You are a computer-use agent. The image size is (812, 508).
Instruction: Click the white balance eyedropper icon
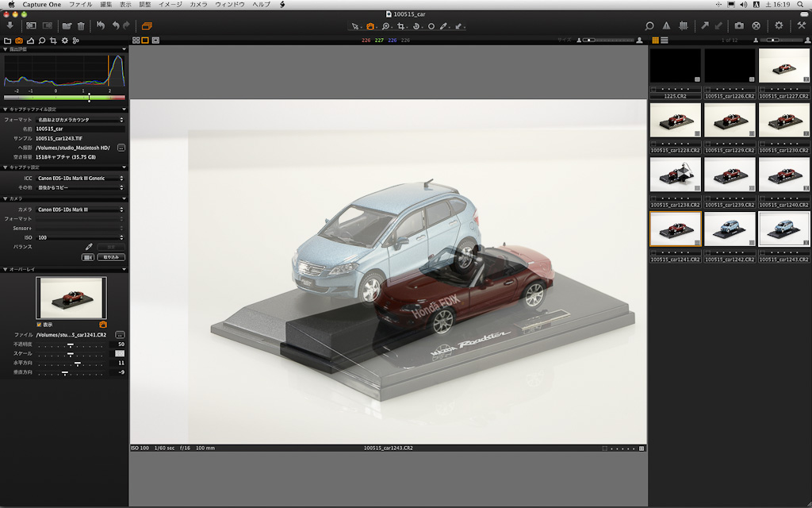click(x=89, y=247)
